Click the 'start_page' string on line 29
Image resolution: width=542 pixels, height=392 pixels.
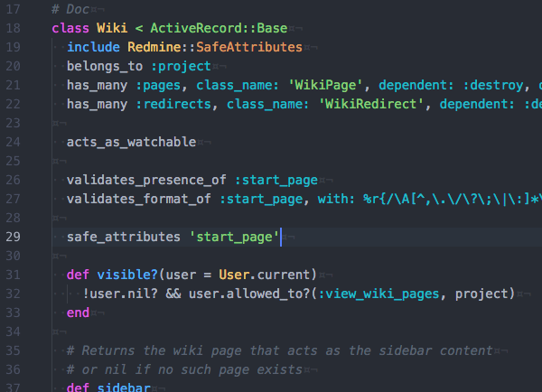[234, 238]
